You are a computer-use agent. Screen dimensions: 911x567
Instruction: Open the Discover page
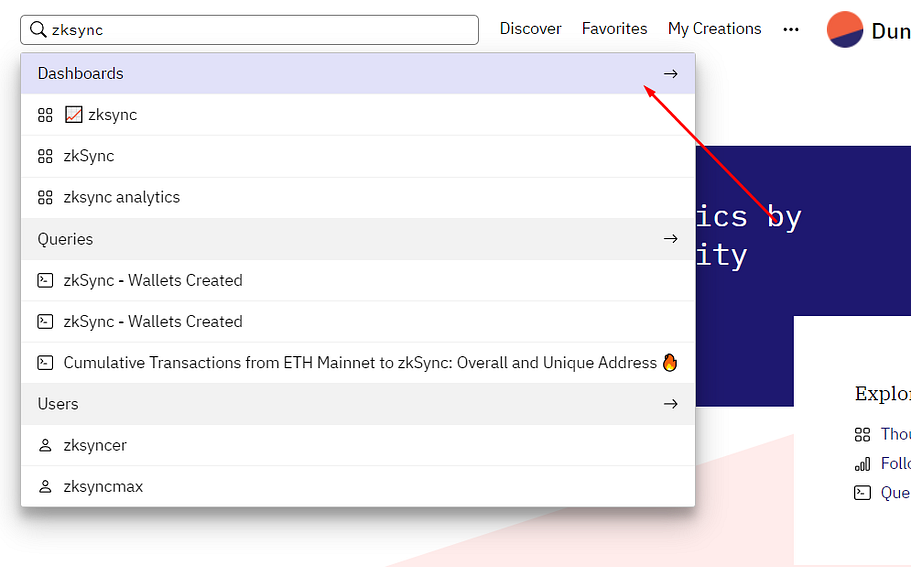coord(530,29)
